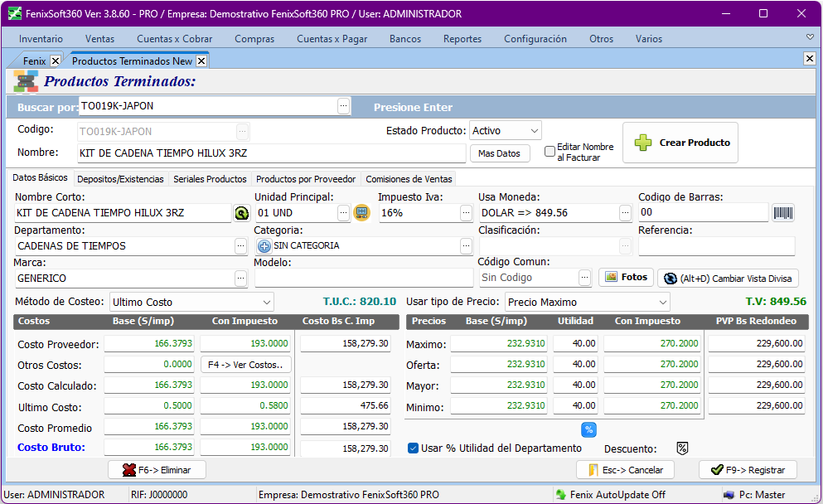Image resolution: width=823 pixels, height=504 pixels.
Task: Click the blue plus icon in Categoria field
Action: [x=264, y=245]
